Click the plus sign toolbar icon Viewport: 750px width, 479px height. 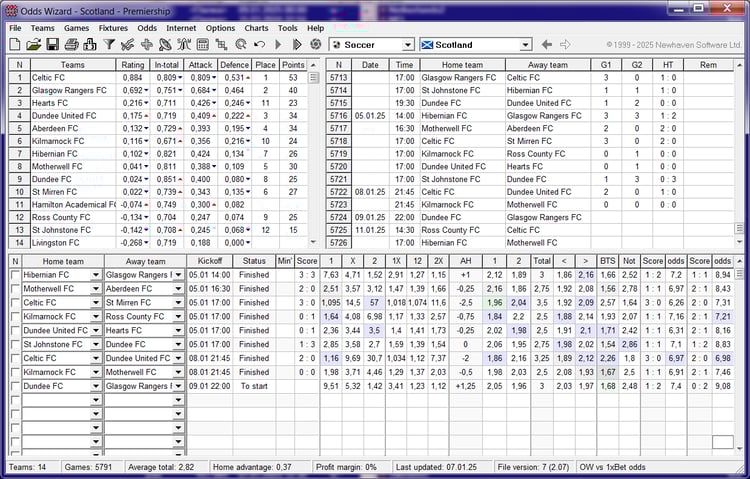(146, 45)
